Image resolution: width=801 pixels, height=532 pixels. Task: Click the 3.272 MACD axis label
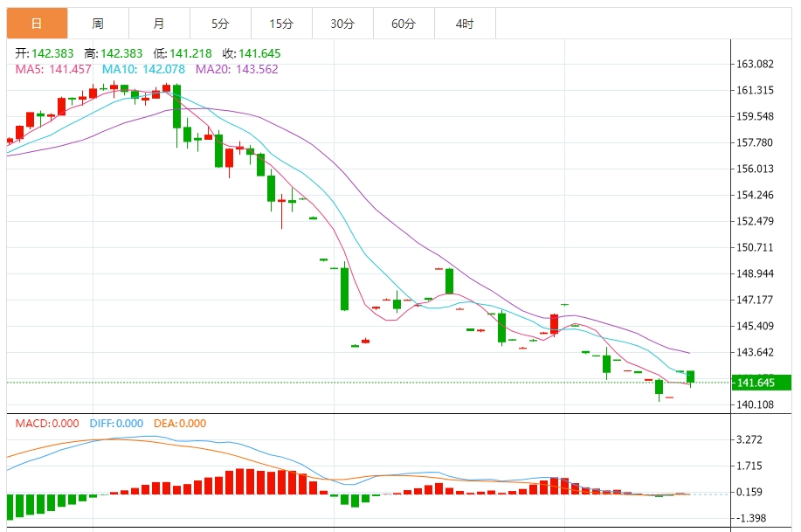[749, 439]
